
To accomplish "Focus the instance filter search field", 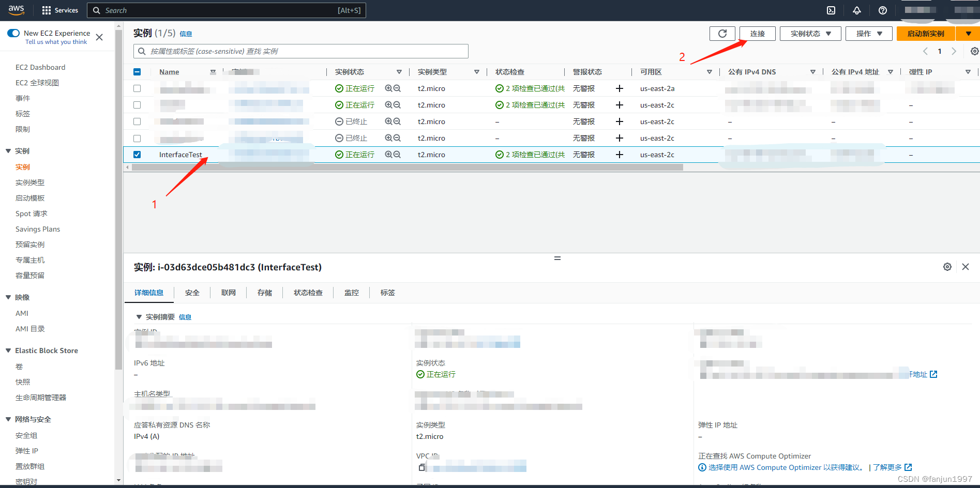I will pyautogui.click(x=301, y=51).
